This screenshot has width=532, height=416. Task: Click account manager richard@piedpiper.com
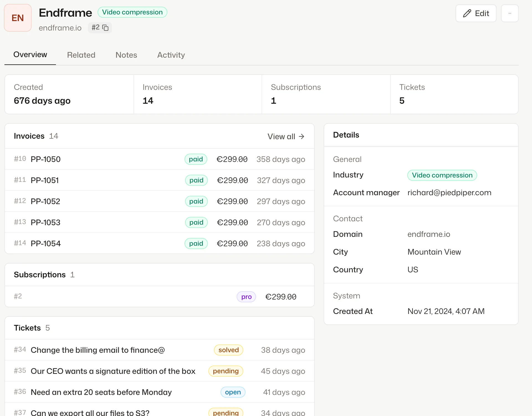(449, 192)
